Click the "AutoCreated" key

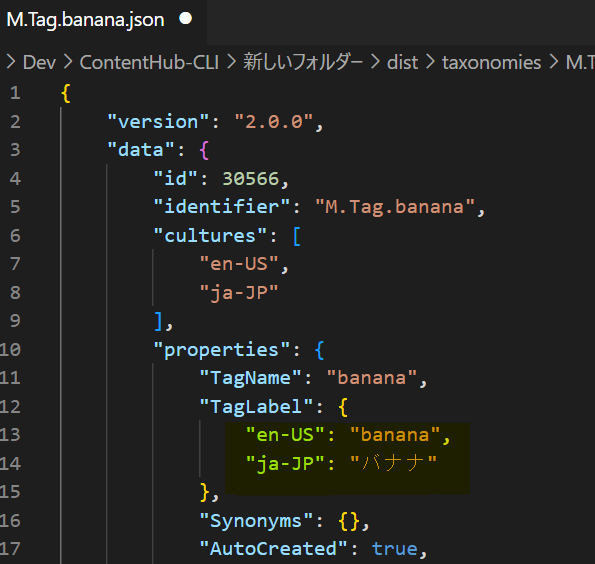click(x=273, y=549)
